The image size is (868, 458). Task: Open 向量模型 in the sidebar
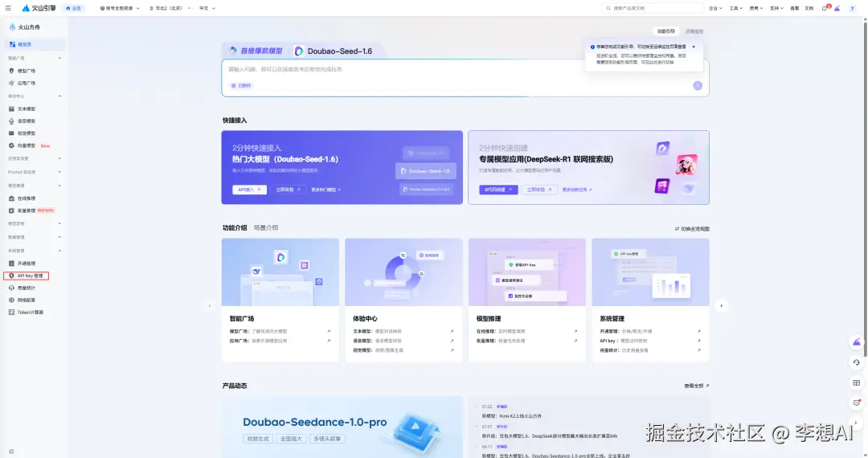[x=26, y=145]
